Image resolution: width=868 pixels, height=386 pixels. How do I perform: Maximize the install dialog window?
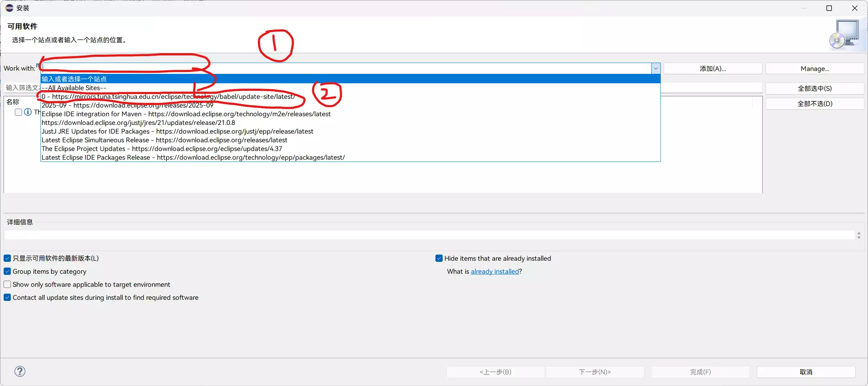(829, 8)
